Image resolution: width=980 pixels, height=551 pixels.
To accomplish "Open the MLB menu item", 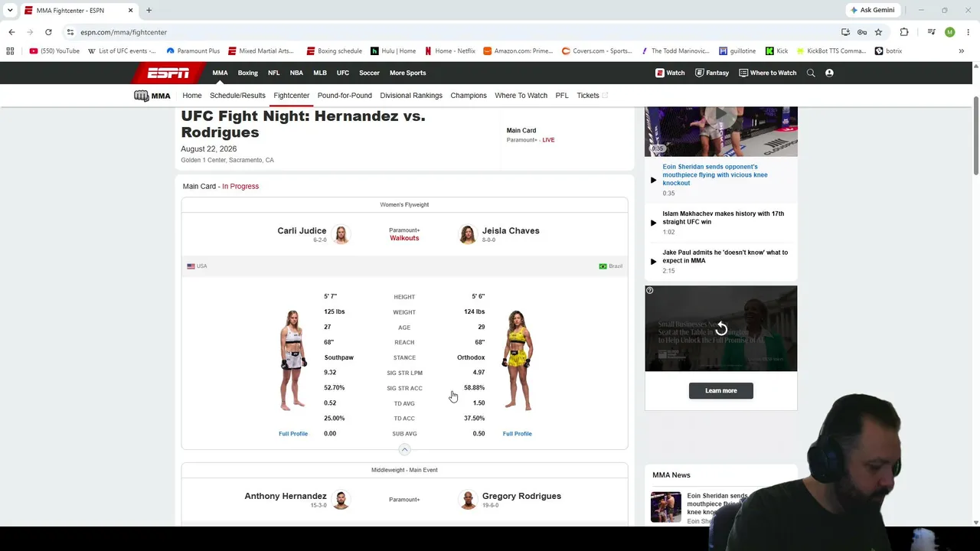I will [320, 73].
